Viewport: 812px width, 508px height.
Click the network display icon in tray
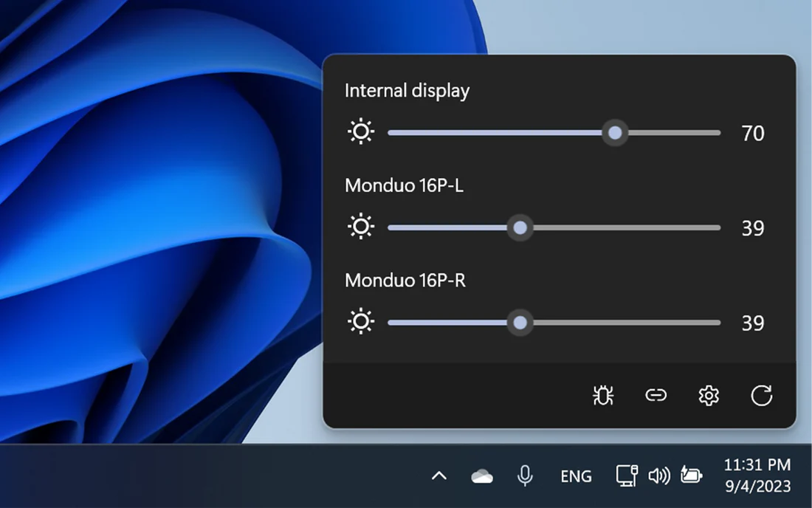click(x=627, y=476)
